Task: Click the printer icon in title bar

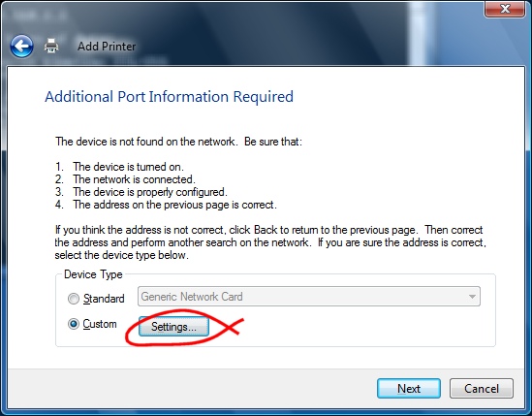Action: coord(51,46)
